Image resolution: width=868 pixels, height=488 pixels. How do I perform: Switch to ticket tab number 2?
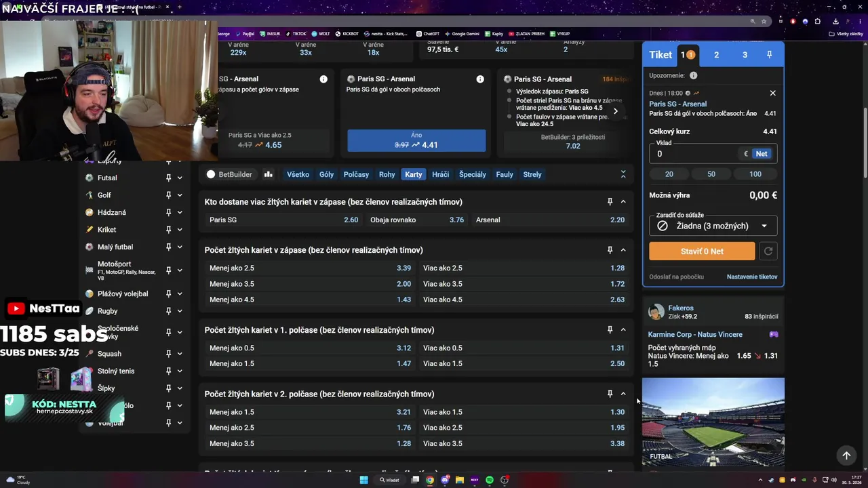[x=716, y=55]
